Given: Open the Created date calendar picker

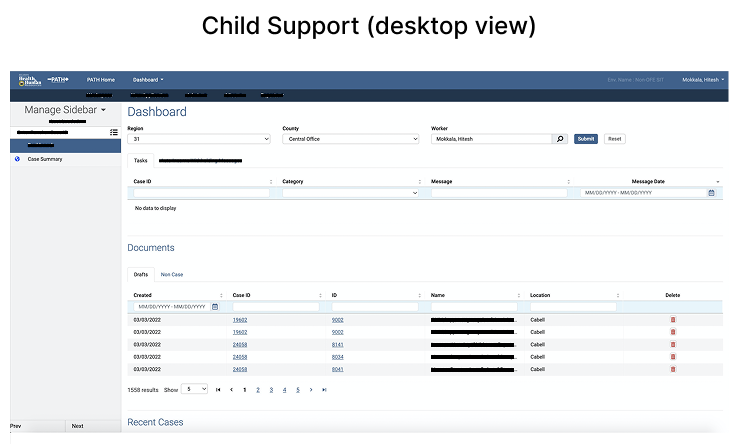Looking at the screenshot, I should click(214, 307).
